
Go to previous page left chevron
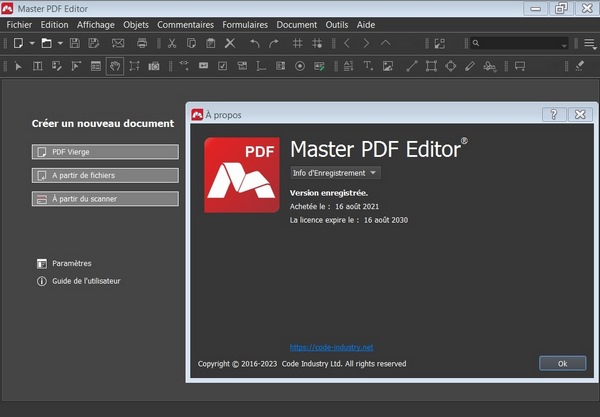[x=347, y=43]
